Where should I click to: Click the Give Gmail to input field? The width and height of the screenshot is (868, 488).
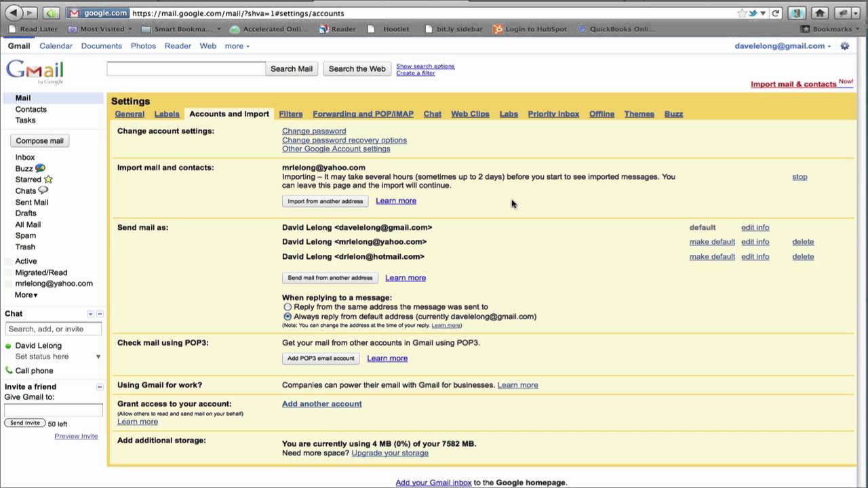pos(54,410)
